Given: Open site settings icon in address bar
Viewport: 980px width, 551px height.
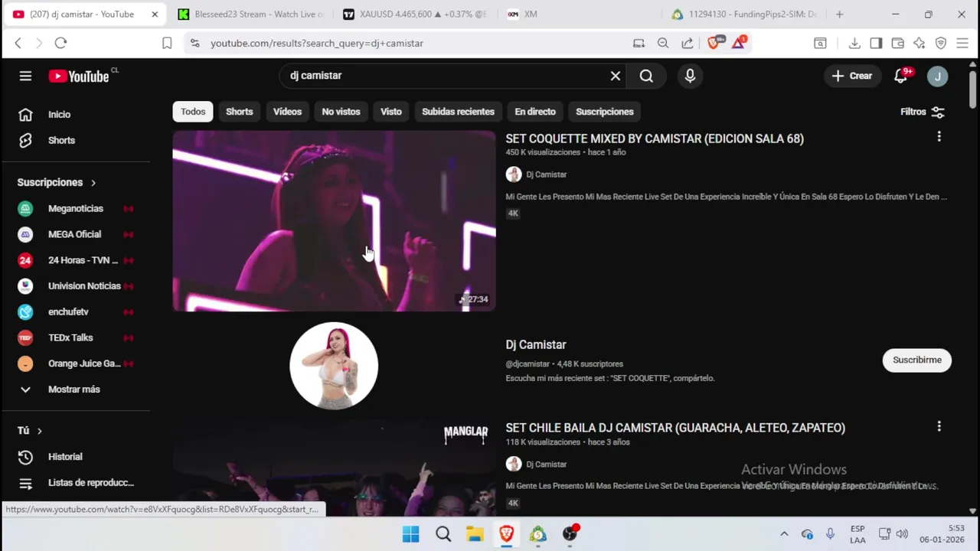Looking at the screenshot, I should click(194, 43).
